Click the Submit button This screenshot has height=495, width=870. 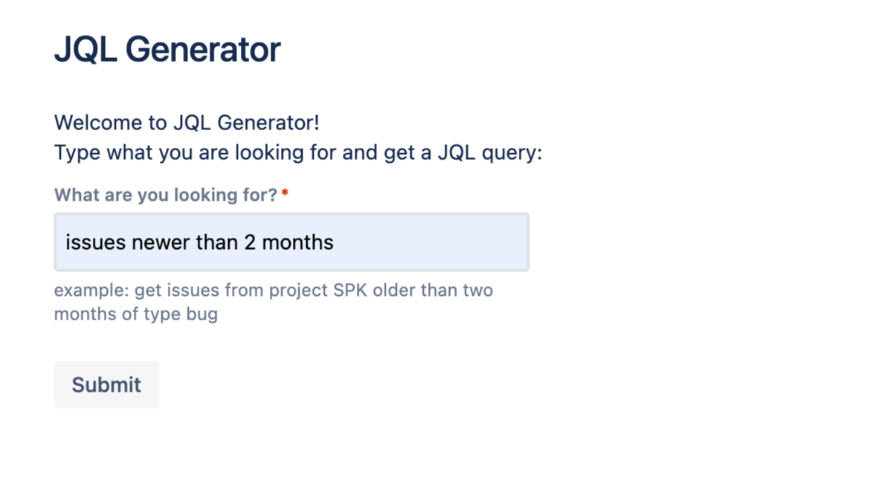coord(106,385)
